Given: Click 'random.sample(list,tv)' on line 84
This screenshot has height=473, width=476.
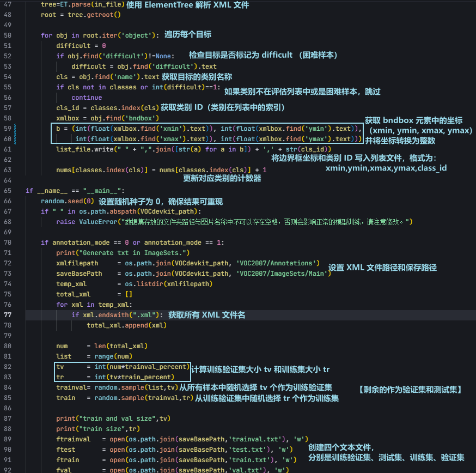Looking at the screenshot, I should [136, 387].
